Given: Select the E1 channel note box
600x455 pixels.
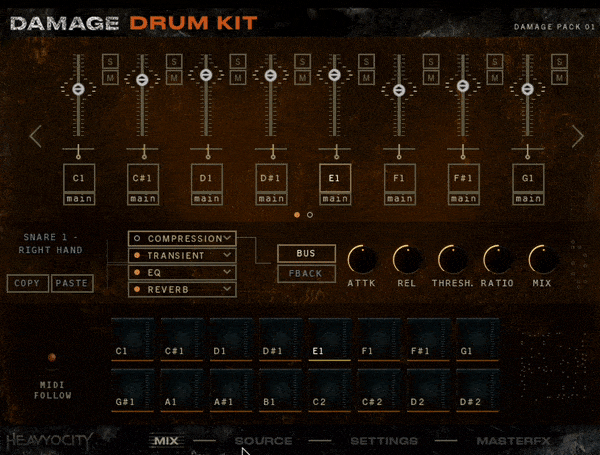Looking at the screenshot, I should (x=335, y=178).
